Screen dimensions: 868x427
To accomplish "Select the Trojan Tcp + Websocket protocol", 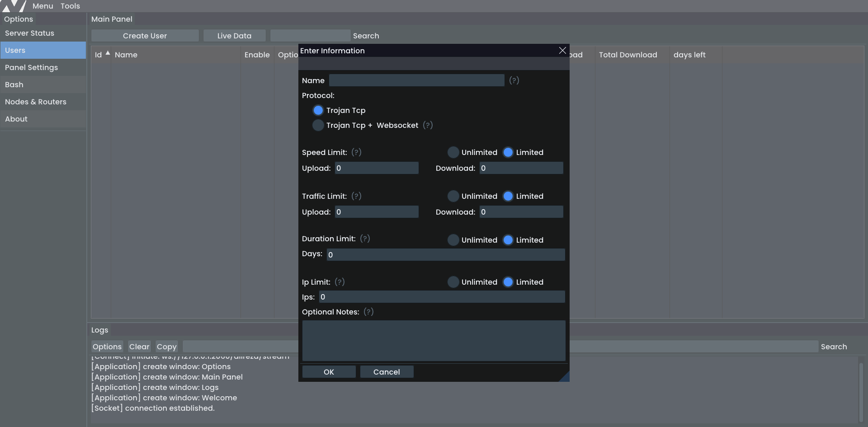I will coord(318,125).
